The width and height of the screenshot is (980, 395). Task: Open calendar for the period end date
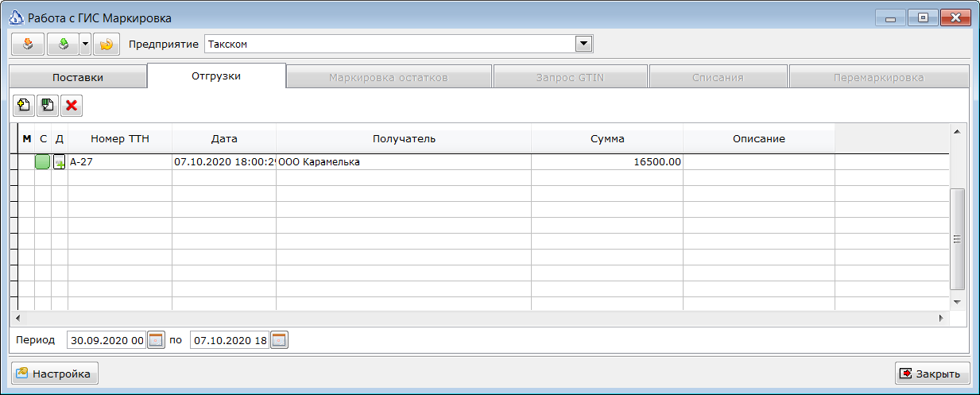[280, 340]
